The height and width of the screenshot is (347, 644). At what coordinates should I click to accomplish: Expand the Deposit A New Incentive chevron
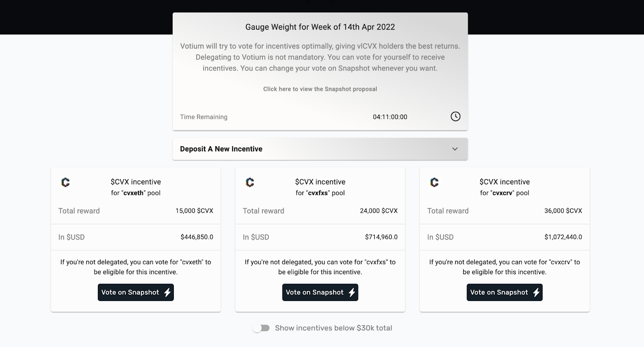455,149
